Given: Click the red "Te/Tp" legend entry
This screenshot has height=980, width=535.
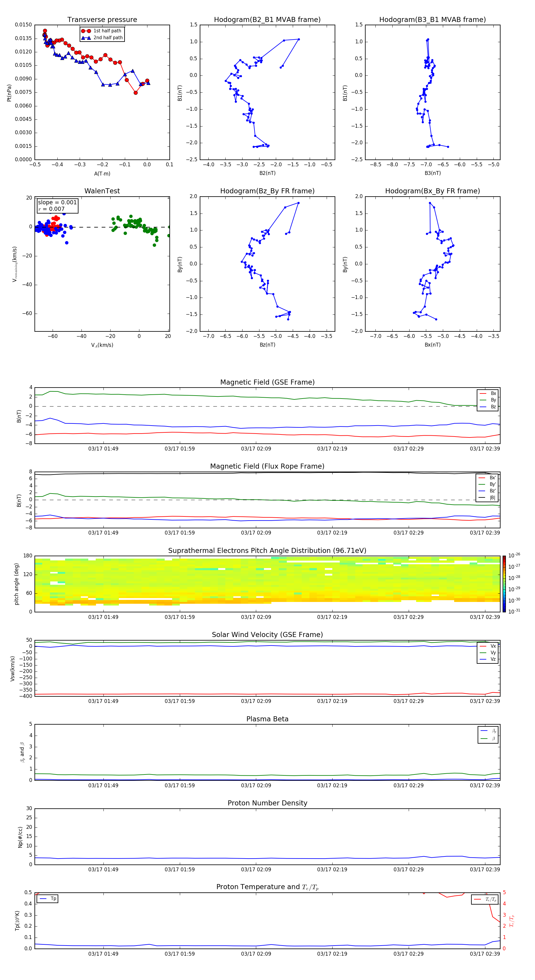Looking at the screenshot, I should coord(485,899).
